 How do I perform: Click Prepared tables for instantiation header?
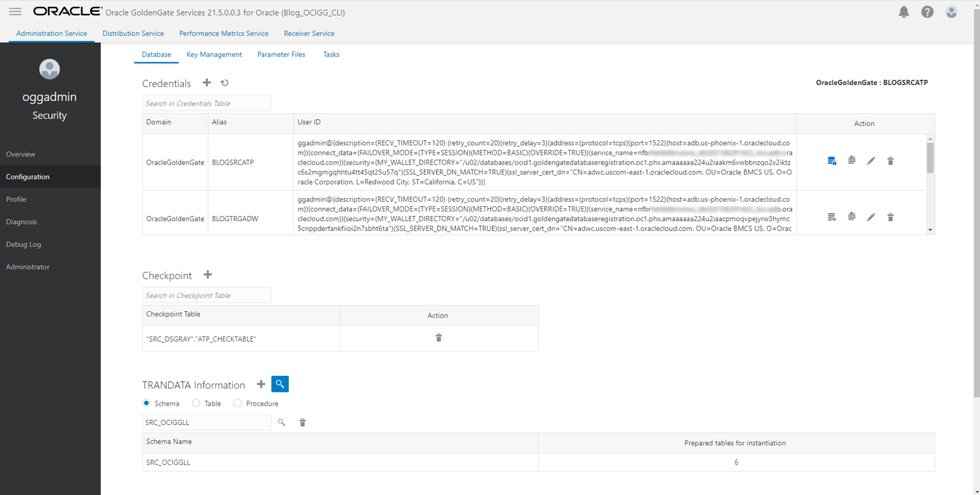[735, 443]
